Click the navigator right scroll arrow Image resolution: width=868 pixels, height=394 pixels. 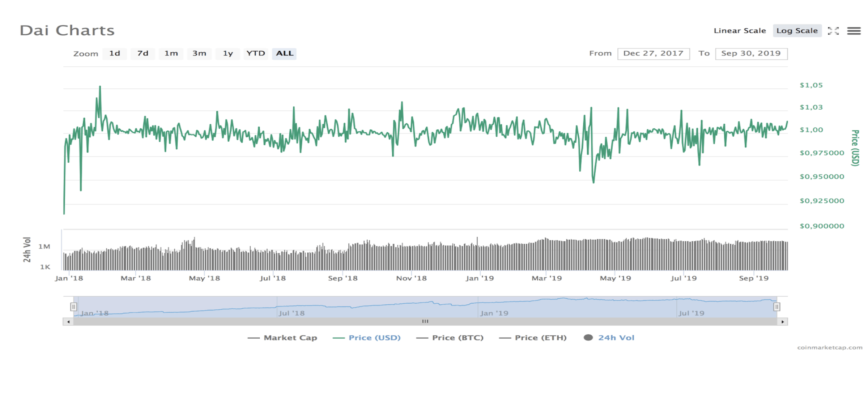783,322
